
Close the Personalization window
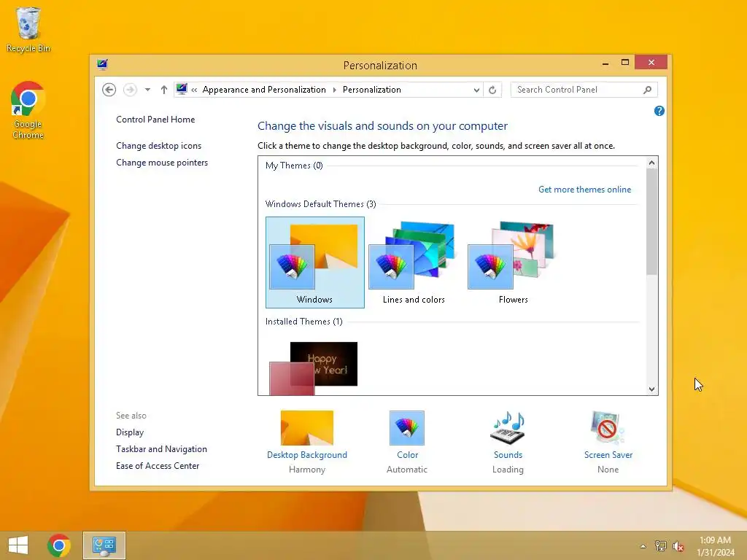[x=651, y=63]
